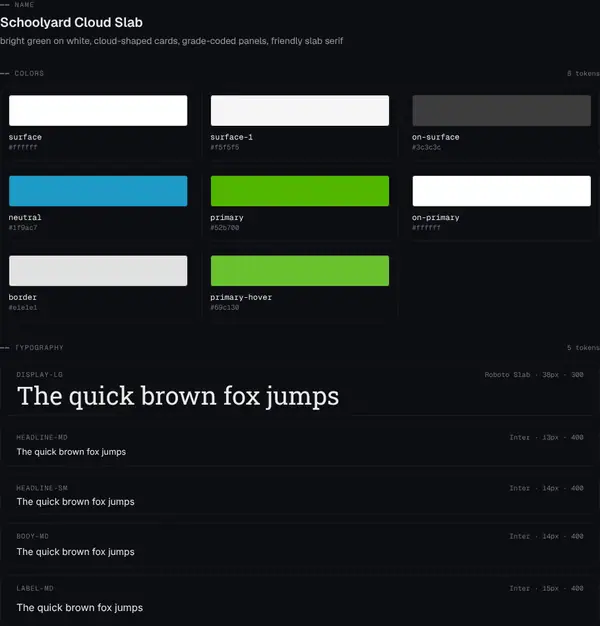Click the #52b700 hex value
Image resolution: width=600 pixels, height=626 pixels.
point(225,228)
